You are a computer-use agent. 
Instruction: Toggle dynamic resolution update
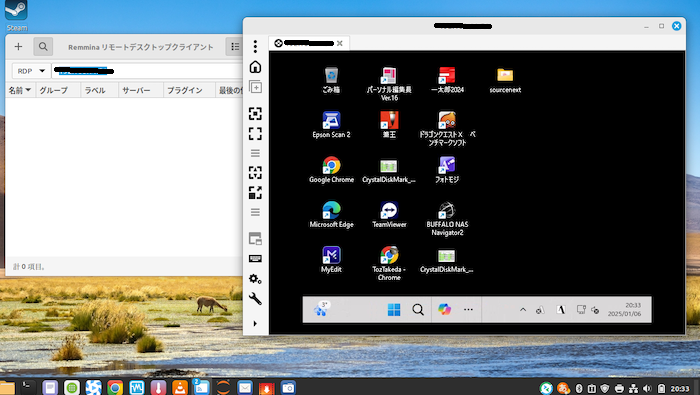(255, 173)
